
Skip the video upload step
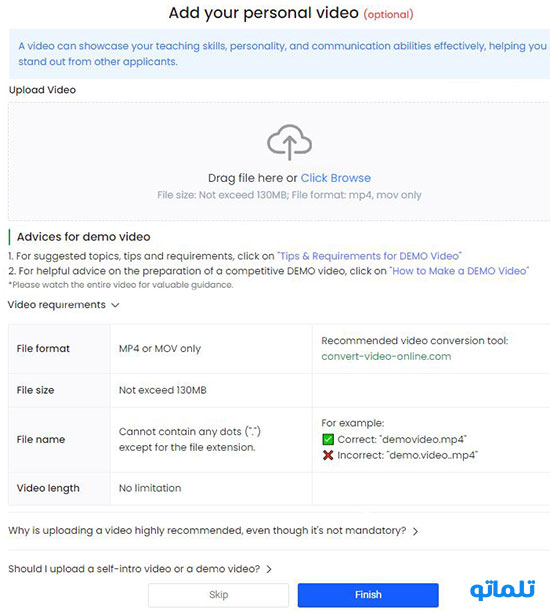tap(219, 595)
